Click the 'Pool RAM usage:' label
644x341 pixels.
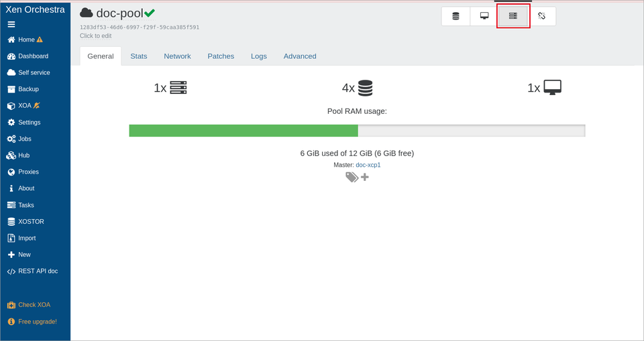coord(357,111)
